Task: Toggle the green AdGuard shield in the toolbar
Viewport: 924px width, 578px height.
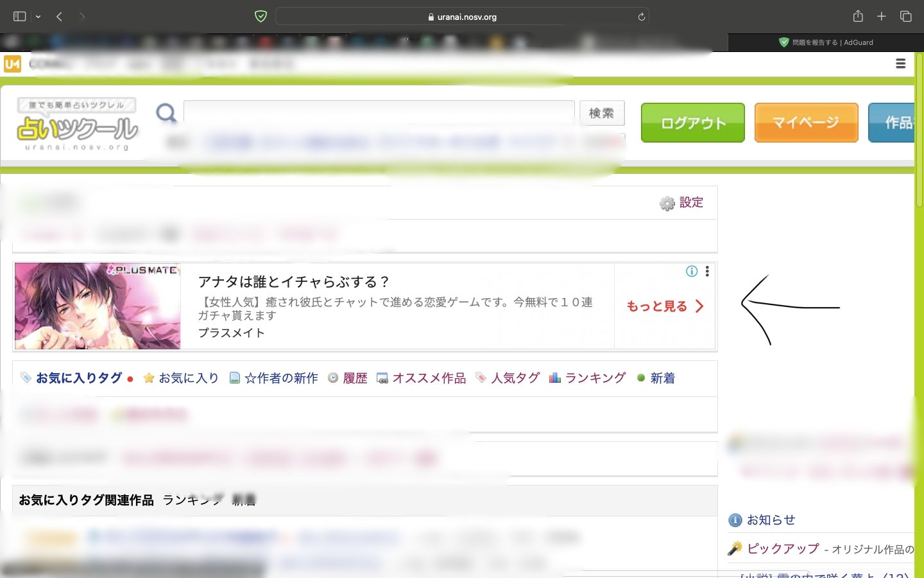Action: (x=261, y=16)
